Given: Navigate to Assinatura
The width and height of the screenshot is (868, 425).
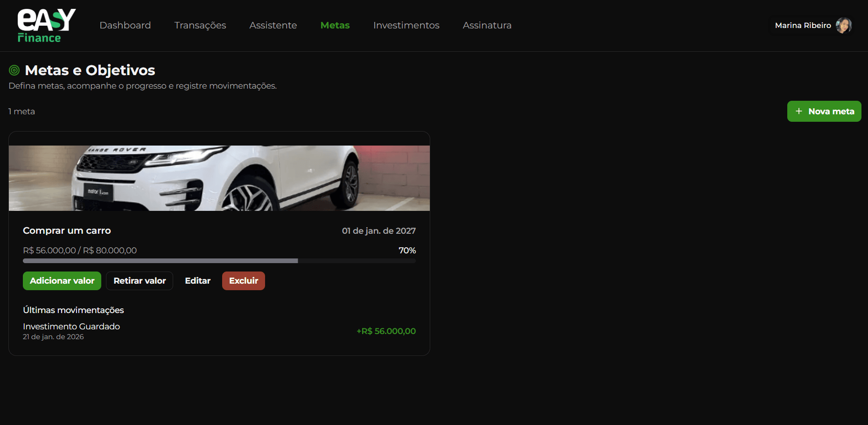Looking at the screenshot, I should click(x=487, y=25).
